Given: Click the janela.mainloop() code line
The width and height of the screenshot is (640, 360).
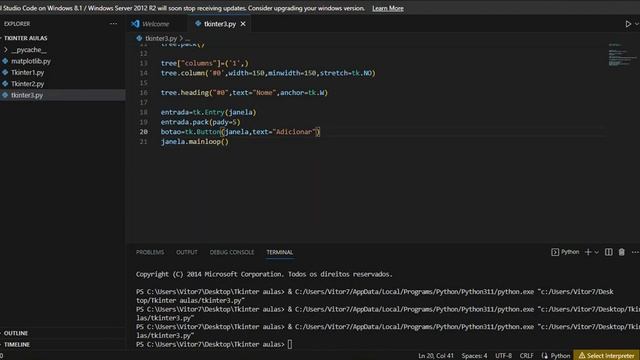Looking at the screenshot, I should 195,142.
